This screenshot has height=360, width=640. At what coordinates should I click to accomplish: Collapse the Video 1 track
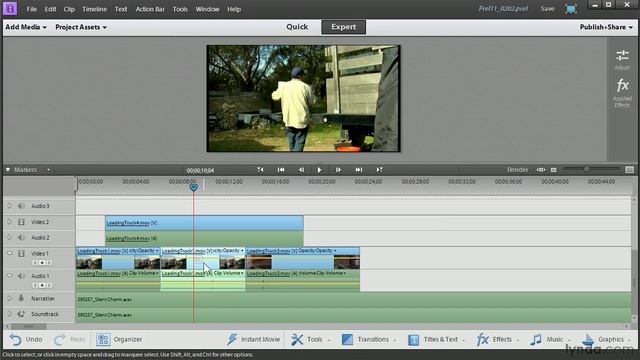tap(10, 253)
